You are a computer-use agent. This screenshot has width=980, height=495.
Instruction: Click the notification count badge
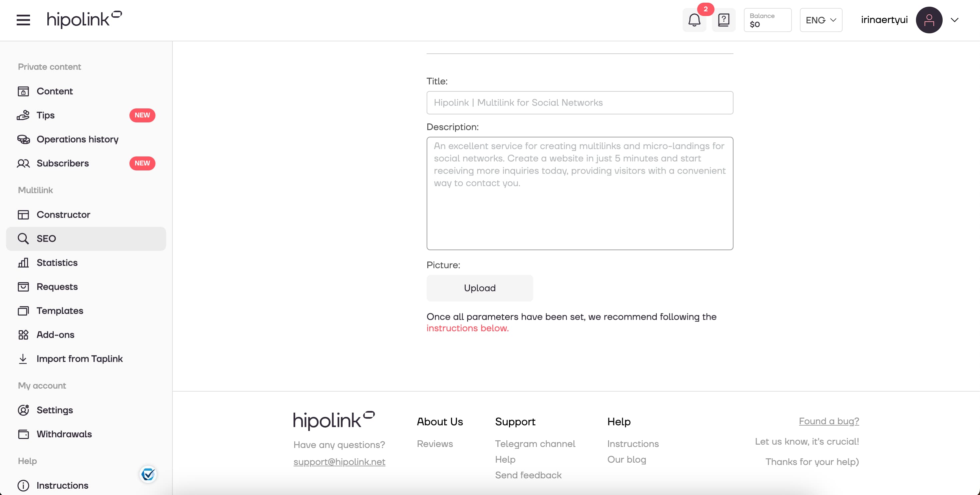pos(705,9)
